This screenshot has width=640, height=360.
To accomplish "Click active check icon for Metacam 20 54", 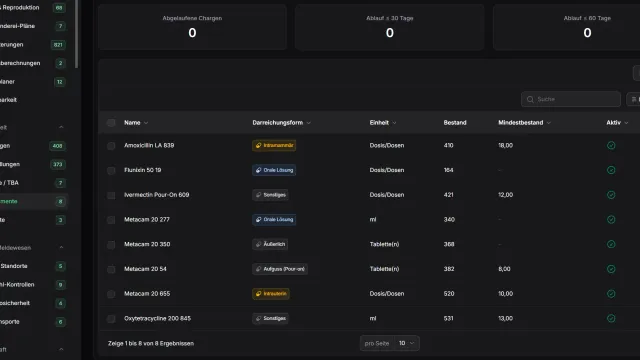I will (611, 269).
